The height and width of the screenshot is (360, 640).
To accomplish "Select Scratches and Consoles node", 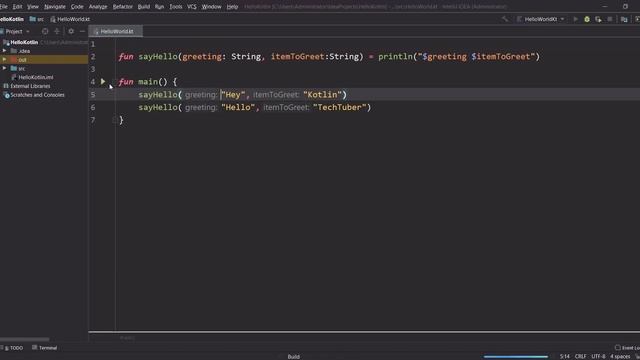I will click(x=37, y=95).
